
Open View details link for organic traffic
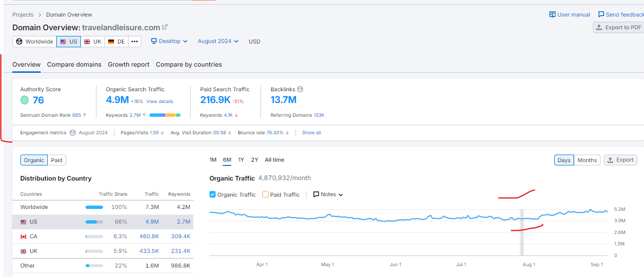[x=160, y=101]
